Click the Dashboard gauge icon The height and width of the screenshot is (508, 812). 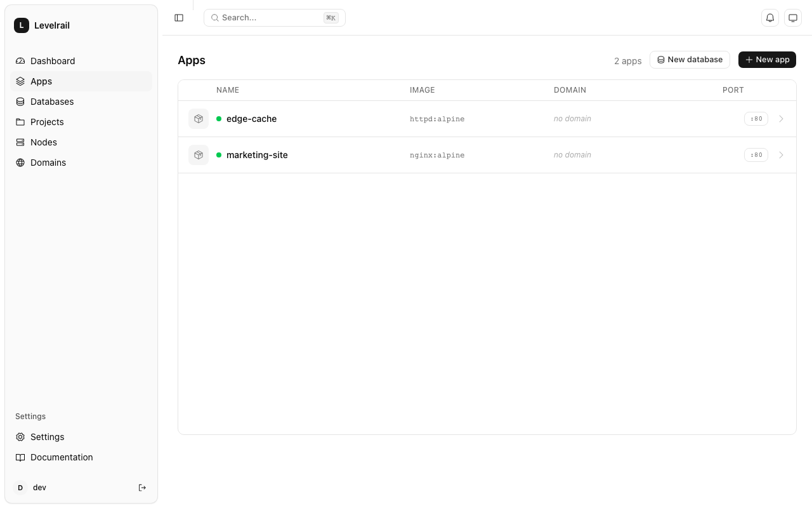(20, 61)
